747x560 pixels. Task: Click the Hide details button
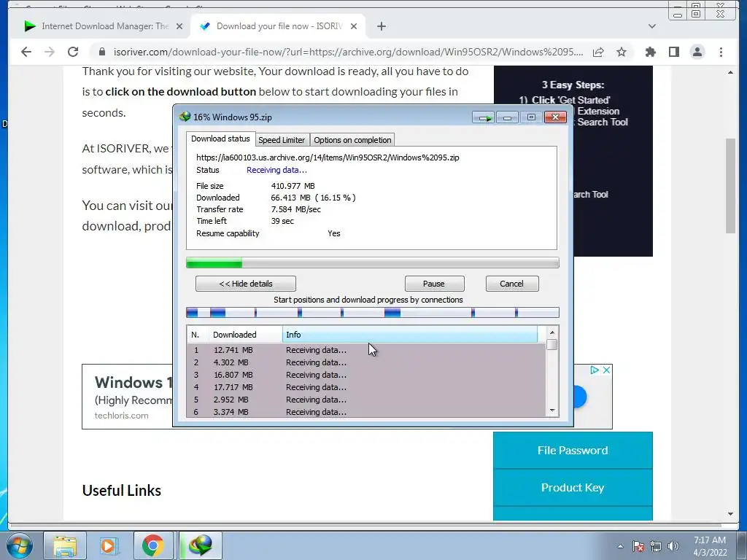(245, 284)
